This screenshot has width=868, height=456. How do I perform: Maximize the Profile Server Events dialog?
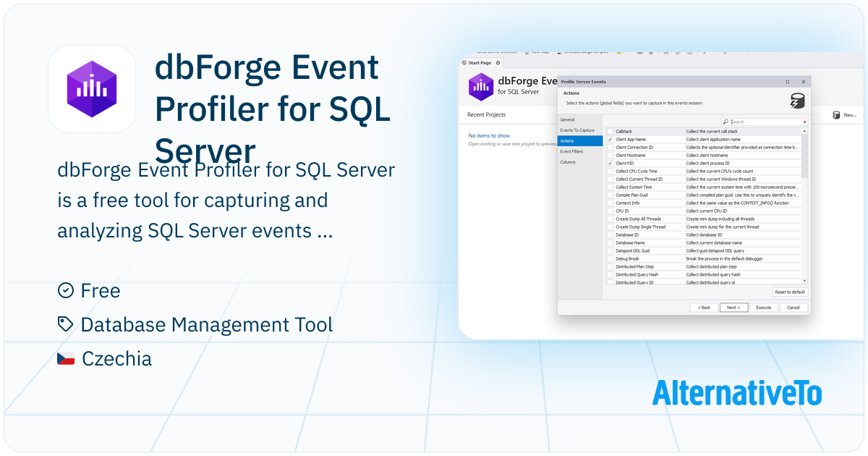(x=788, y=82)
